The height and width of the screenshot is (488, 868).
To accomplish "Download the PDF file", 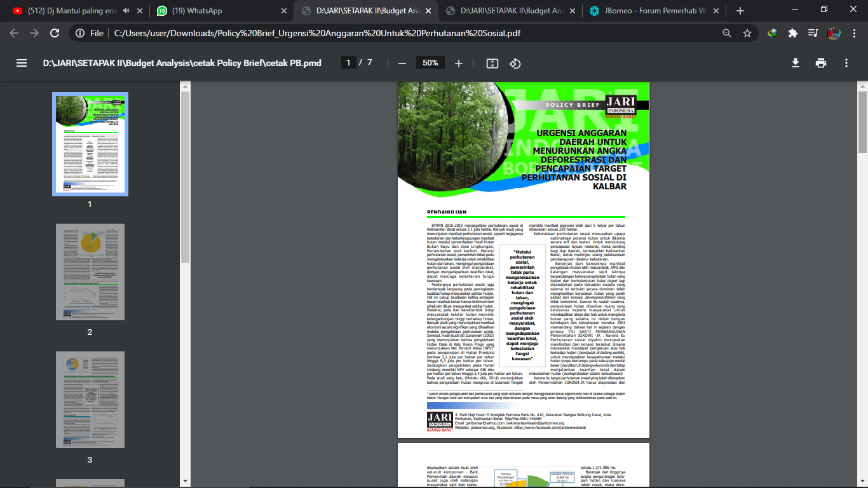I will tap(795, 63).
